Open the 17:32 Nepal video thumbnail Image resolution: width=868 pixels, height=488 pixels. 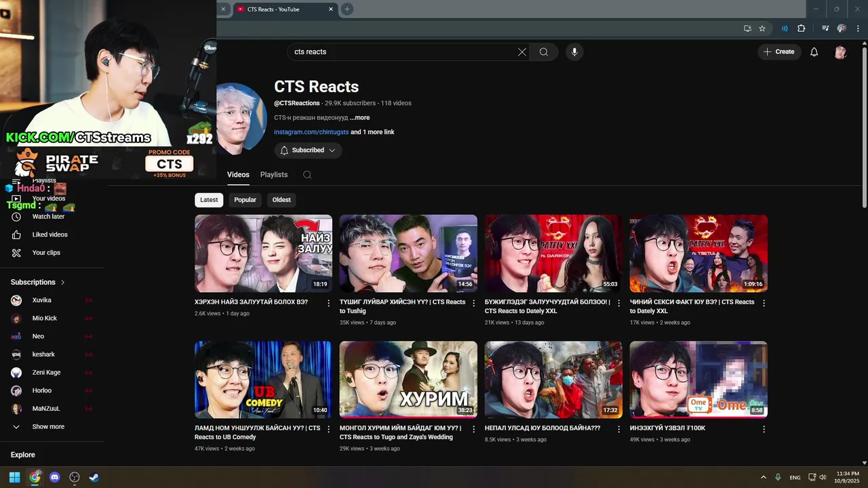[x=553, y=380]
